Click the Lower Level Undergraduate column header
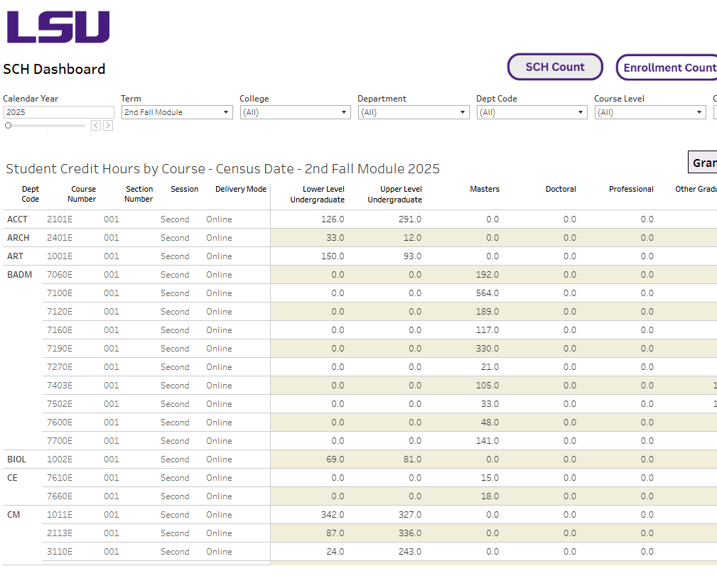Image resolution: width=717 pixels, height=588 pixels. point(317,194)
